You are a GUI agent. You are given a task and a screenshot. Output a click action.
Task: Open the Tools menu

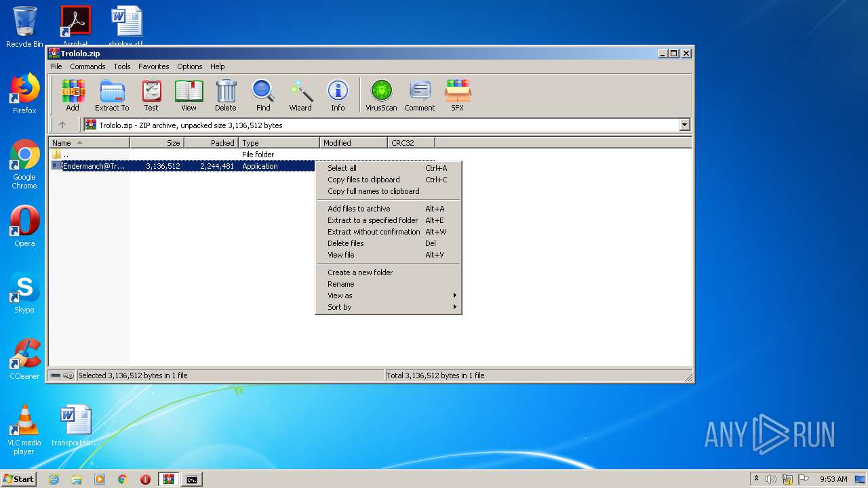(122, 66)
